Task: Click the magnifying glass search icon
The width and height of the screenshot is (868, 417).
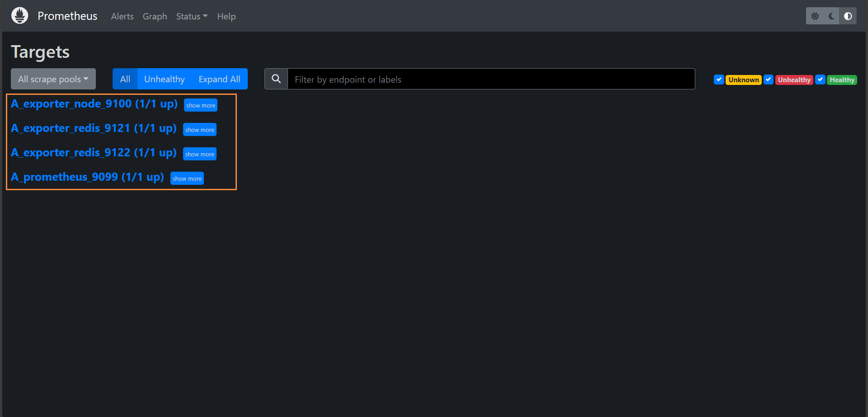Action: coord(276,79)
